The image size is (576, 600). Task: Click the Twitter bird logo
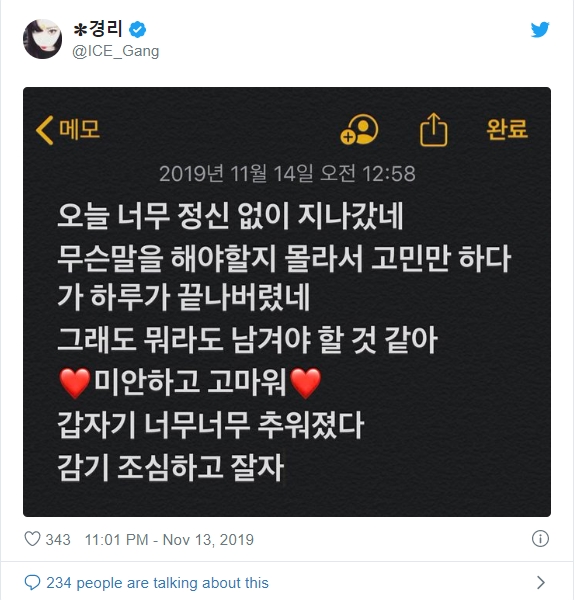tap(540, 29)
